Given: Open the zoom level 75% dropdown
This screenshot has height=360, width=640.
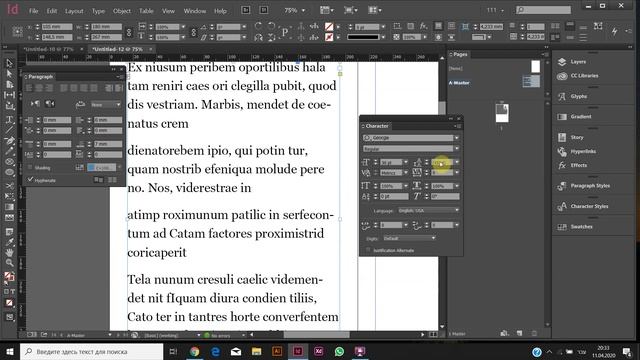Looking at the screenshot, I should point(303,10).
